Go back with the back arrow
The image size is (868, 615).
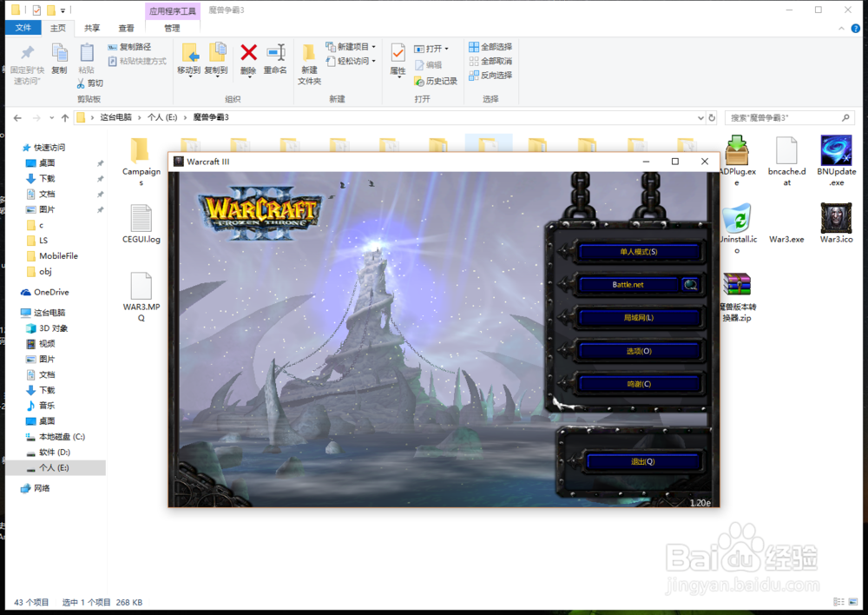17,118
